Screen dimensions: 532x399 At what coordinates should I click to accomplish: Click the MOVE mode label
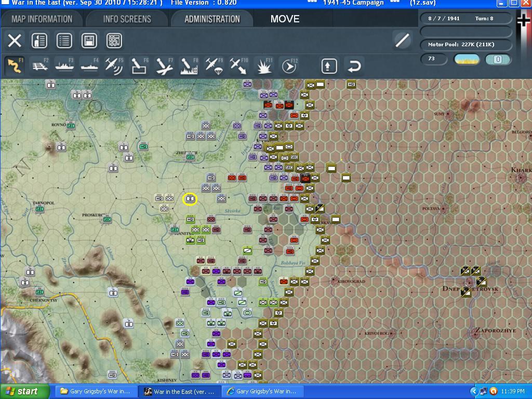pyautogui.click(x=285, y=19)
